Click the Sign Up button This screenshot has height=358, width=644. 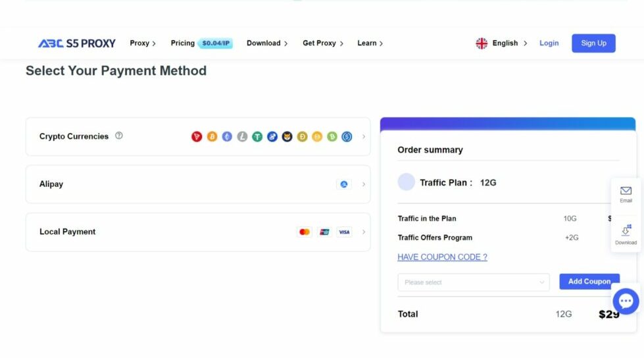pos(593,43)
